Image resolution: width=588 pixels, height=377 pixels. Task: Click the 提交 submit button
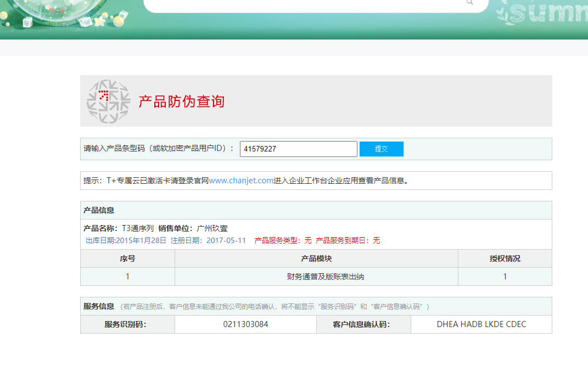click(x=382, y=149)
